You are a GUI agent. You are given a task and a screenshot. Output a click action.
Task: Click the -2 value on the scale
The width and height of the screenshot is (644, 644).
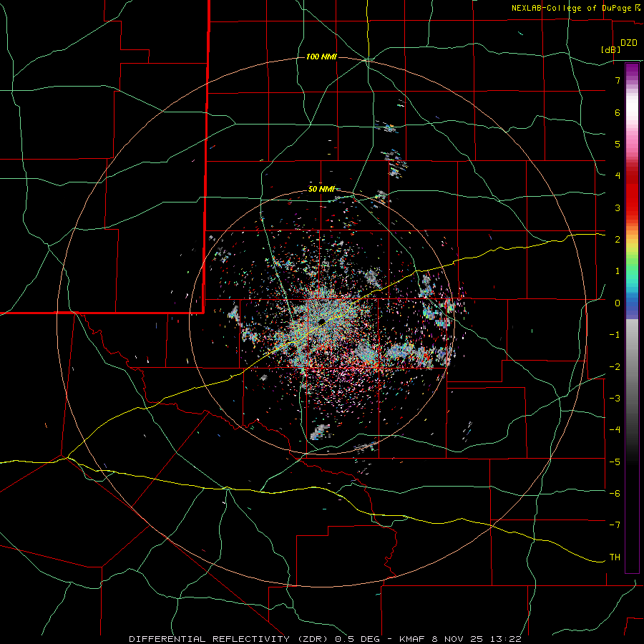click(x=615, y=366)
